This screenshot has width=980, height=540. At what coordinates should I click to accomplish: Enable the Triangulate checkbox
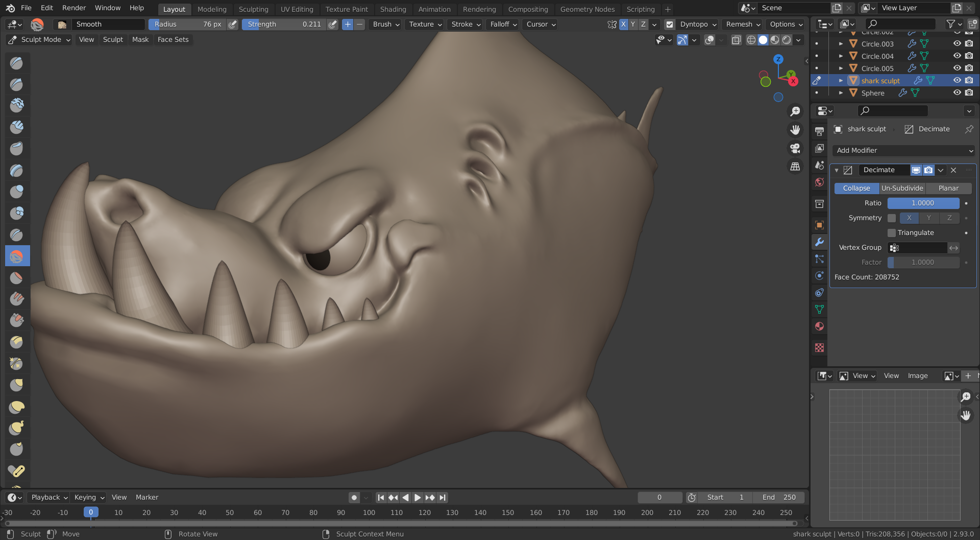click(x=892, y=233)
